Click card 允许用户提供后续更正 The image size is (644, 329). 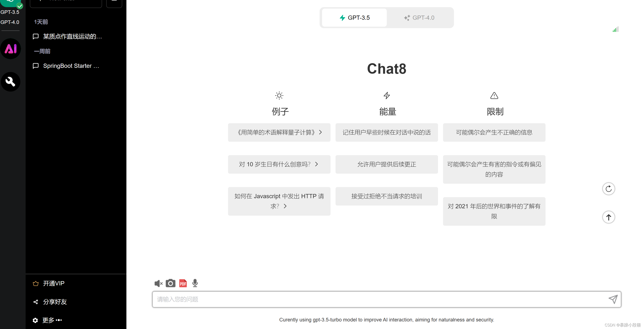pos(387,165)
